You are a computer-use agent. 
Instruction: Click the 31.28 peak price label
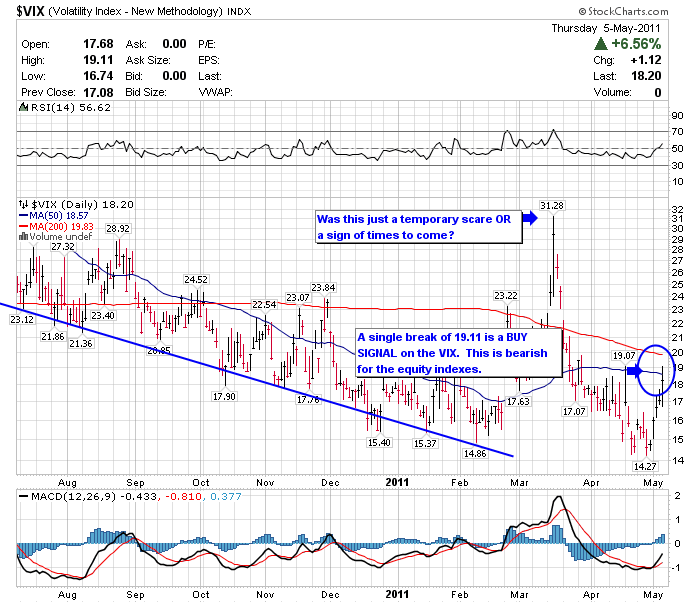[x=552, y=205]
